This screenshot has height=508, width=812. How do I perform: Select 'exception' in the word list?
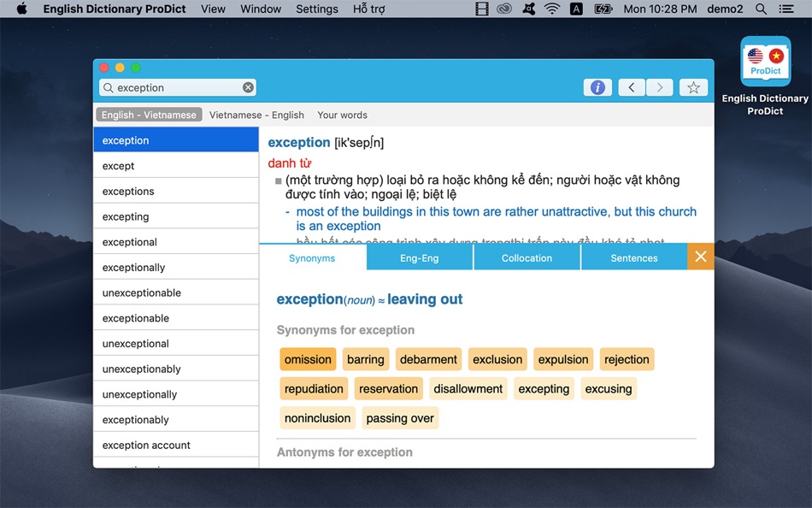pos(176,140)
